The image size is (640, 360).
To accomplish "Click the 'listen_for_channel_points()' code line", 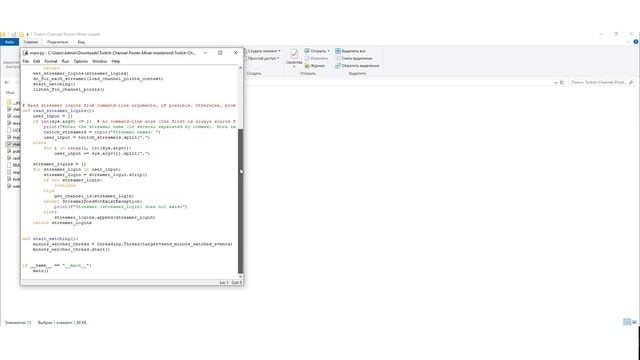I will click(69, 89).
